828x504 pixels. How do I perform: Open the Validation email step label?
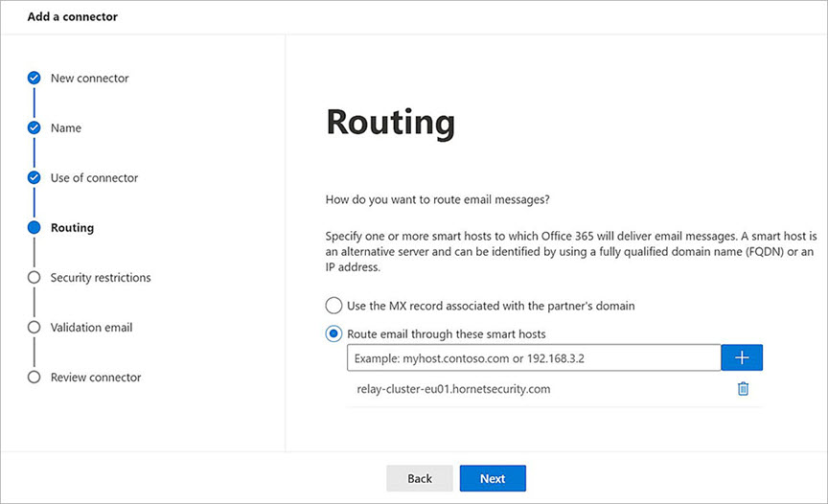[91, 328]
